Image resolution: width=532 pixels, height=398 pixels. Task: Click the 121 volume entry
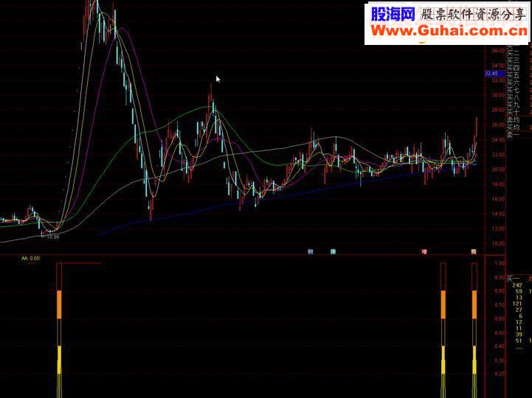(517, 304)
